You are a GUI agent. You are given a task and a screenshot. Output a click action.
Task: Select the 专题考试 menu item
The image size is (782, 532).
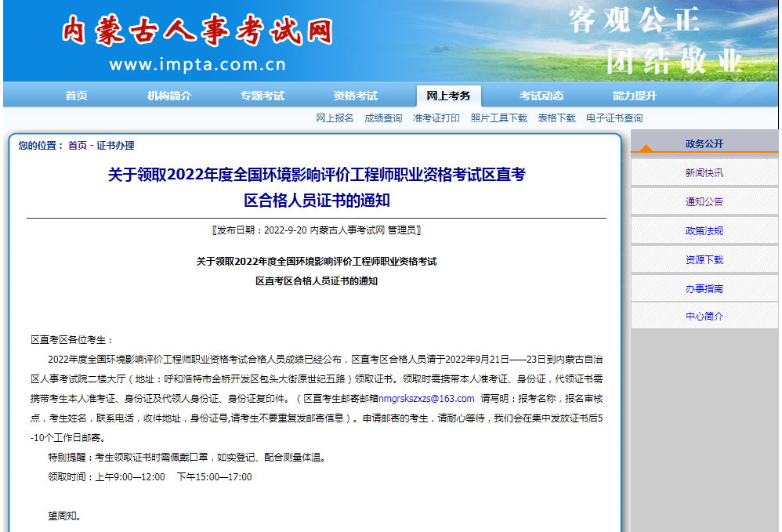(x=262, y=96)
